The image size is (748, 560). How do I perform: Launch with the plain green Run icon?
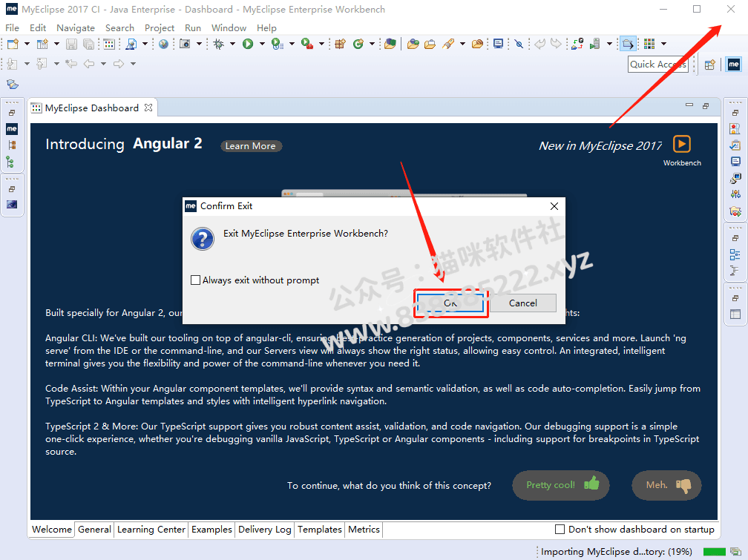[x=248, y=45]
